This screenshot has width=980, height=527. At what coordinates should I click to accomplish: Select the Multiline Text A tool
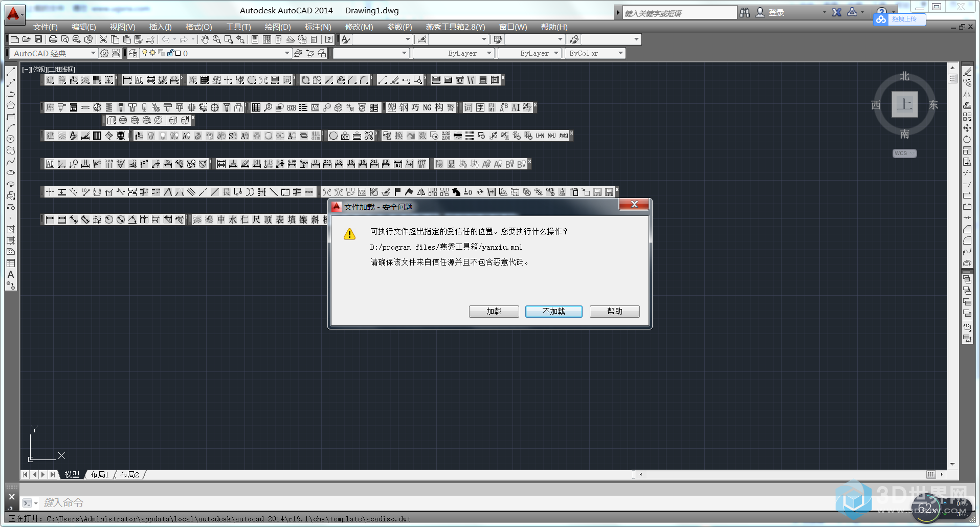click(11, 274)
